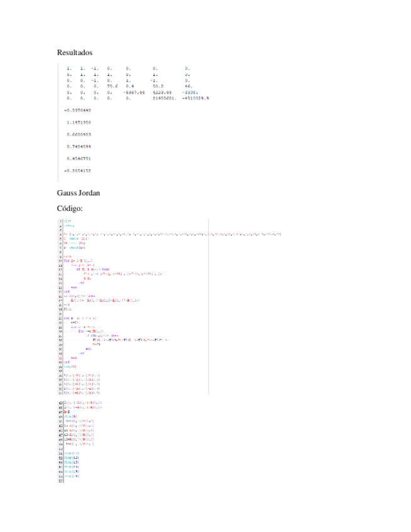Click line number 1 in code gutter
411x532 pixels.
click(x=60, y=221)
